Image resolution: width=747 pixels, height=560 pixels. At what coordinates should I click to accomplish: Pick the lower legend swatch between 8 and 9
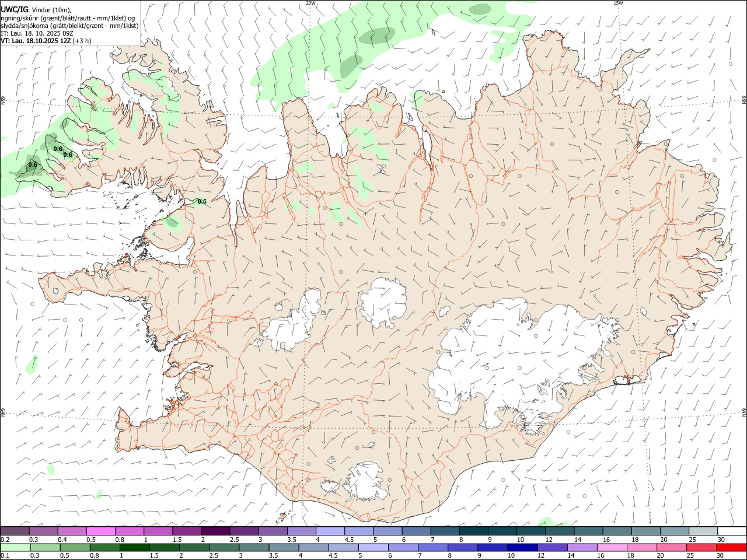click(x=462, y=547)
